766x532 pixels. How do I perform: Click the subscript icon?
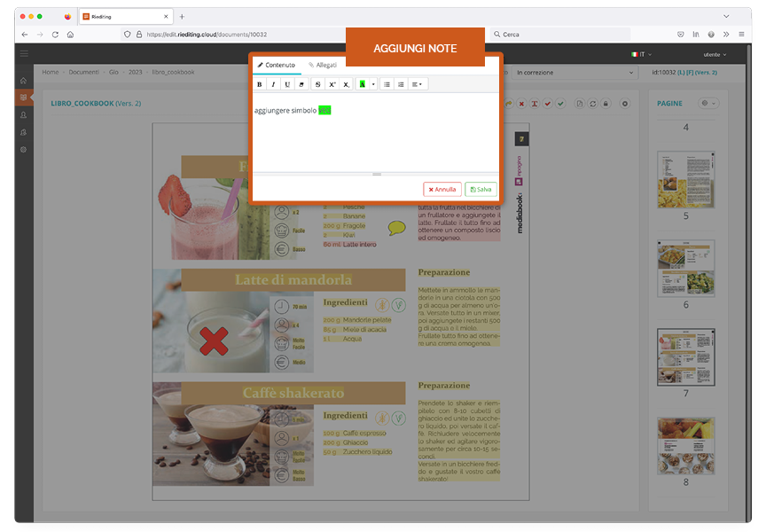tap(346, 84)
